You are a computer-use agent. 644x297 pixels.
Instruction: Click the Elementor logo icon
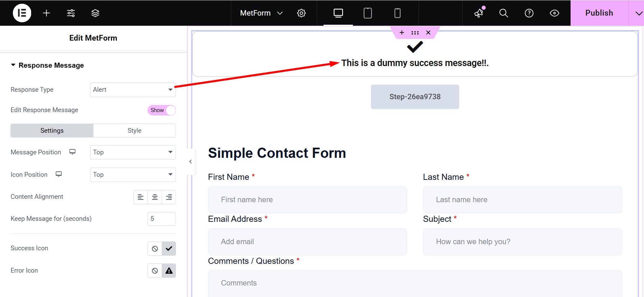(22, 13)
